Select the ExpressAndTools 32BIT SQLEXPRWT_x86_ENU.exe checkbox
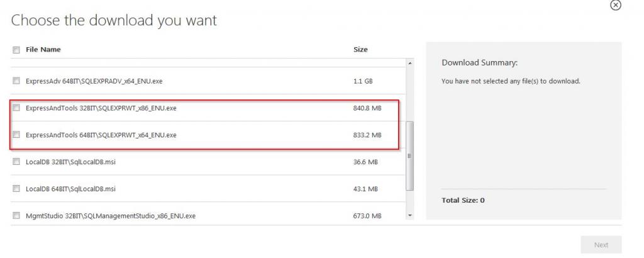Image resolution: width=644 pixels, height=258 pixels. [16, 108]
